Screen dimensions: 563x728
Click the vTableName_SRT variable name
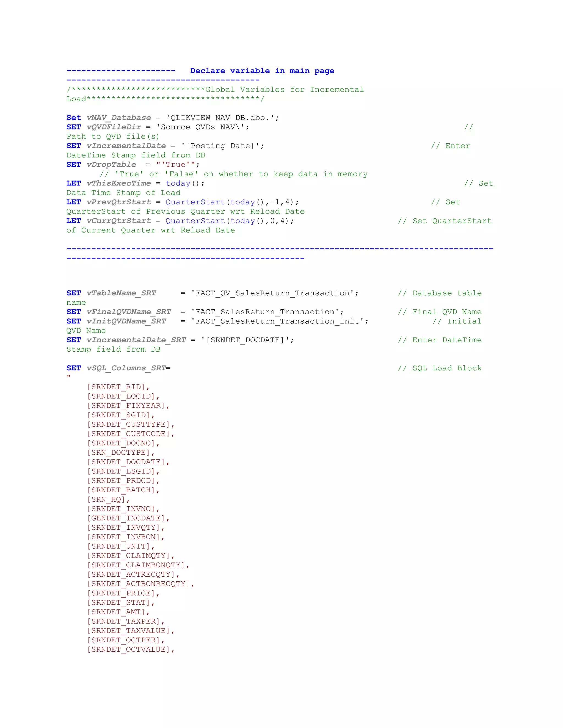pyautogui.click(x=121, y=293)
